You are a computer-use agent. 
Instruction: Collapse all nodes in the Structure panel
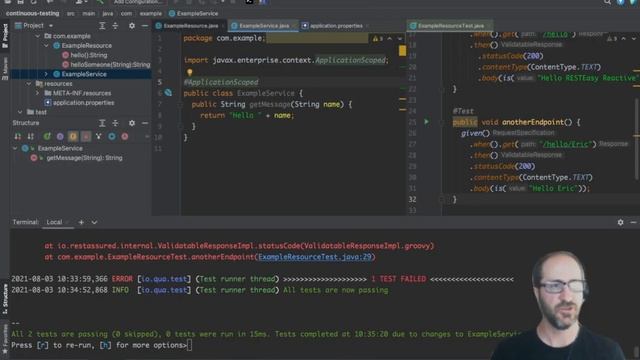tap(115, 123)
